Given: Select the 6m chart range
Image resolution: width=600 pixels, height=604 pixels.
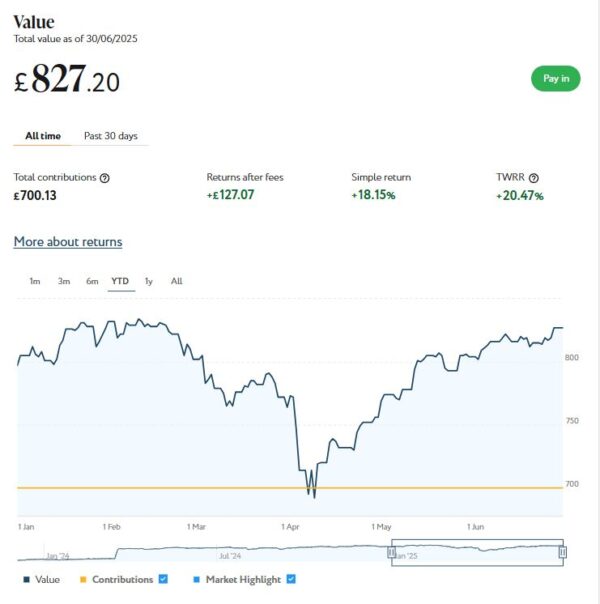Looking at the screenshot, I should point(92,281).
